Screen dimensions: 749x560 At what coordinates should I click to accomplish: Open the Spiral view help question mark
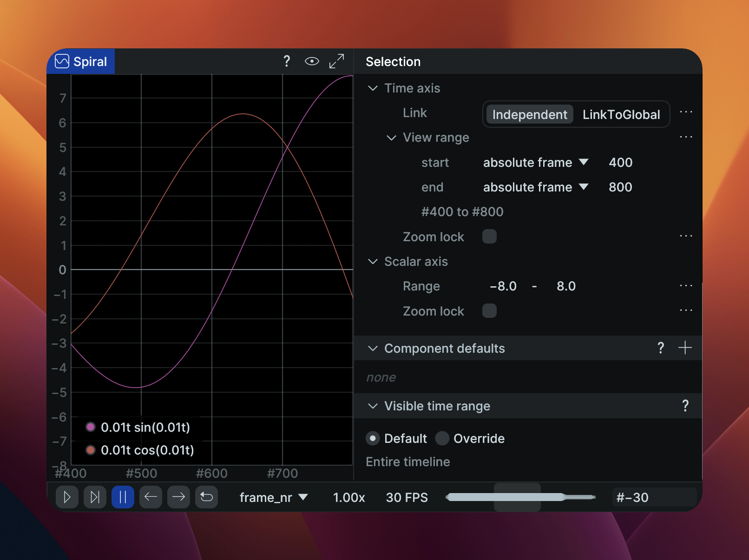(287, 61)
